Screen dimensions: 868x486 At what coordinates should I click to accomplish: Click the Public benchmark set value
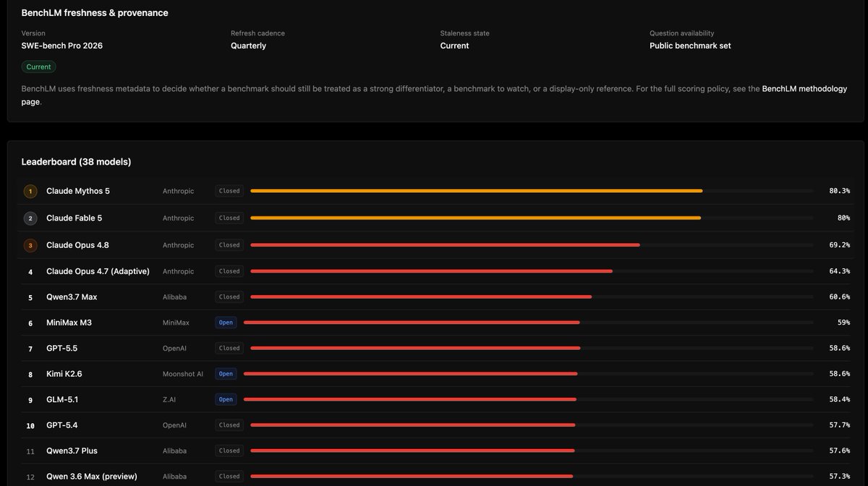[690, 46]
